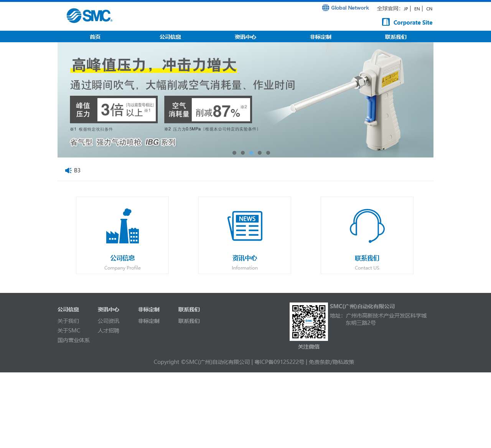Click the Company Profile caption
The image size is (491, 448).
(122, 268)
